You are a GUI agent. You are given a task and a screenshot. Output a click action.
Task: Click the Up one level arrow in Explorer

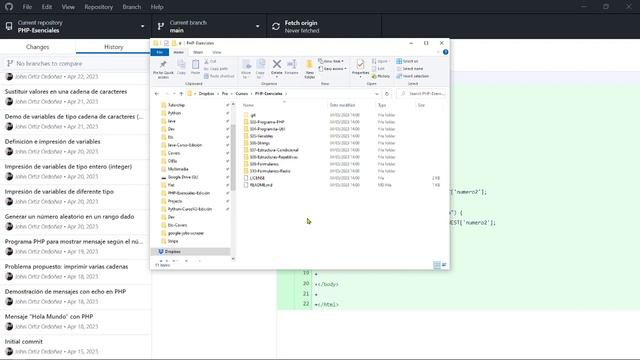pos(181,93)
